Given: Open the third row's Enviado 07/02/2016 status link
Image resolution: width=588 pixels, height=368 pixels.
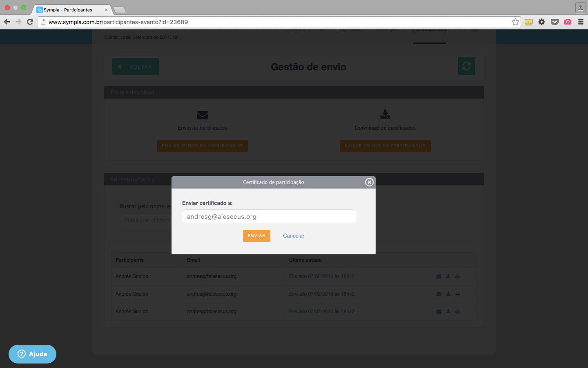Looking at the screenshot, I should (322, 312).
